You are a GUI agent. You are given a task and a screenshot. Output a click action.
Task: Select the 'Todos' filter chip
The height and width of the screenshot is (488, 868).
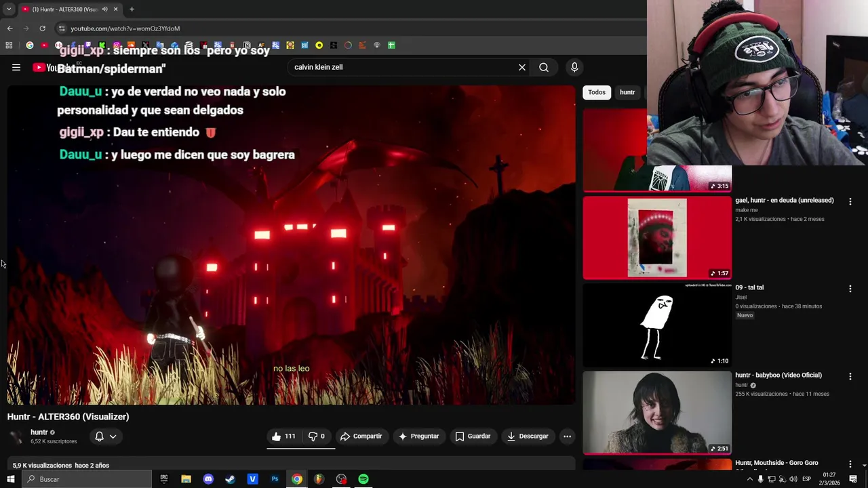click(597, 92)
